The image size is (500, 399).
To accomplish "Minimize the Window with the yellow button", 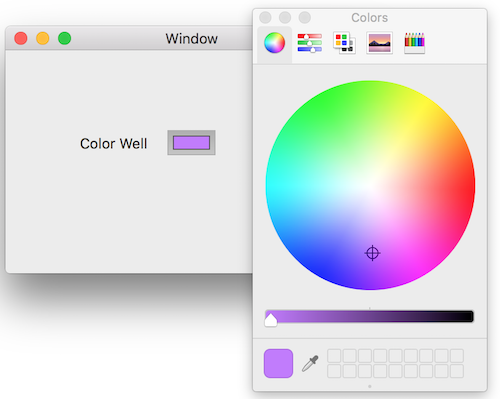I will pyautogui.click(x=43, y=38).
